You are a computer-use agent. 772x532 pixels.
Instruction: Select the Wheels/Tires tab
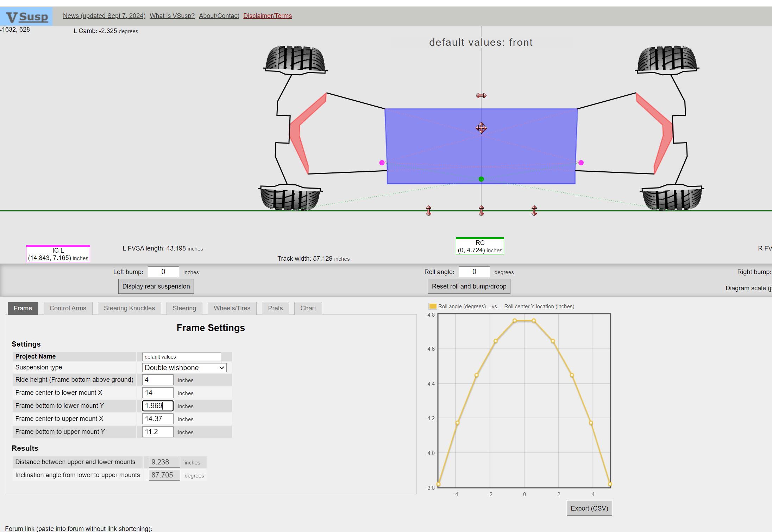232,308
